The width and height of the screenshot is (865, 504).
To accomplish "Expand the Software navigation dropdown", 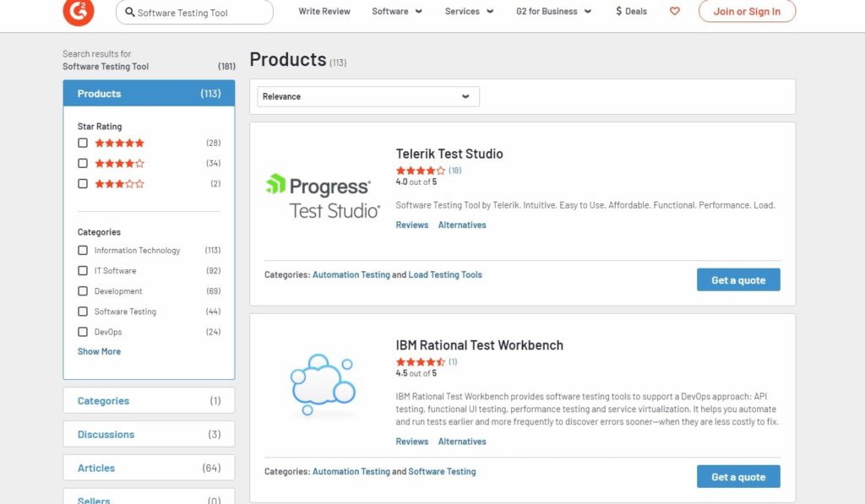I will [x=397, y=12].
